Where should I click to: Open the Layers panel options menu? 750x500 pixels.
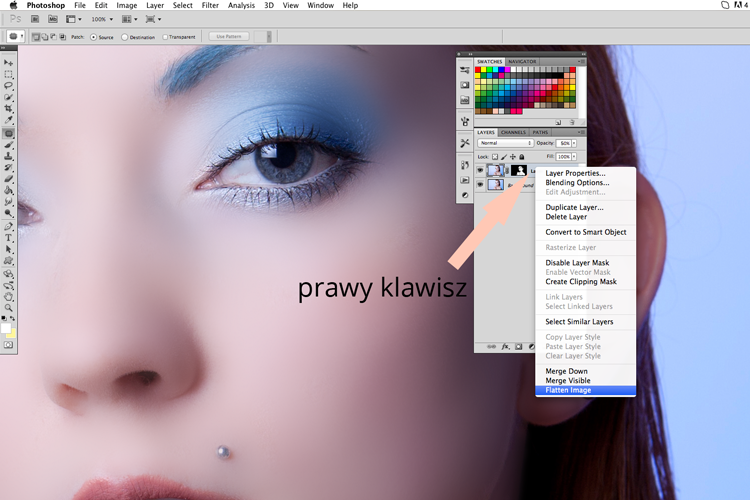point(581,132)
